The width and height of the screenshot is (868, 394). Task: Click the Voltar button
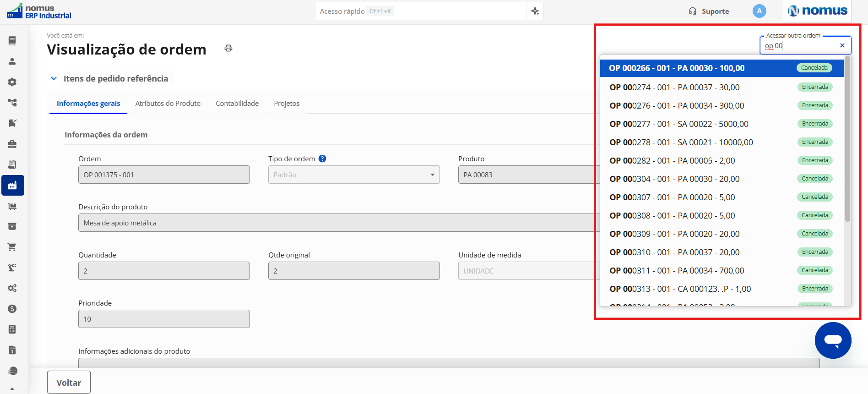69,382
